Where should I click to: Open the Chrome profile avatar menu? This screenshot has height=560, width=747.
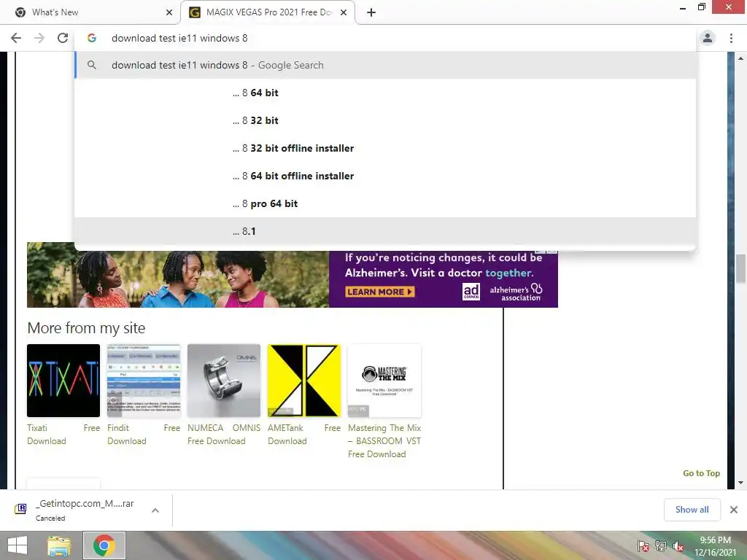(708, 38)
